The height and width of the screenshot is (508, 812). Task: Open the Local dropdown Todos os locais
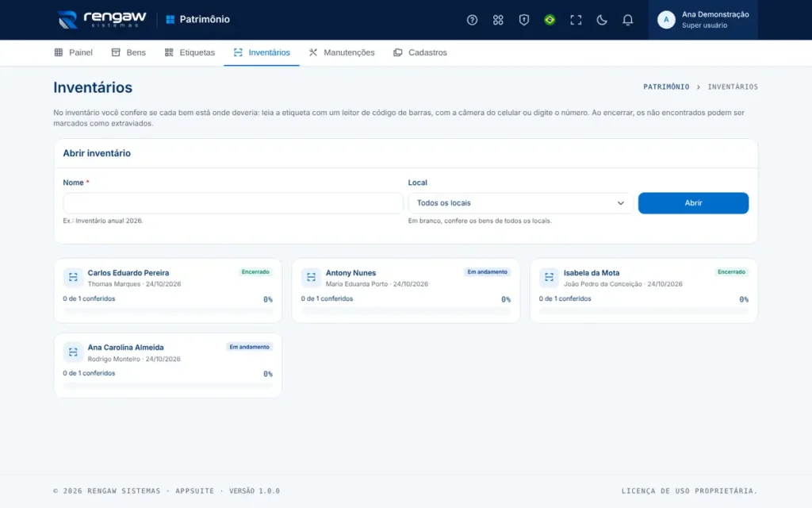(x=520, y=203)
